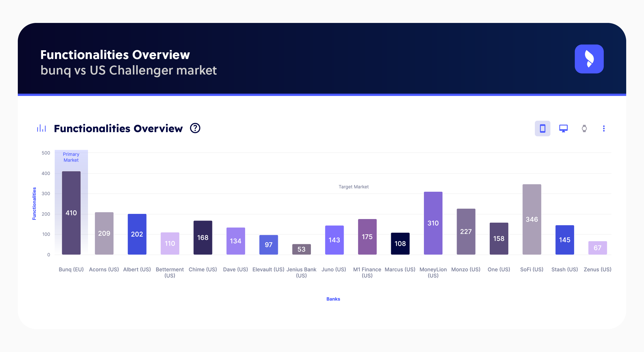Click the 'Juno (US)' axis label

(334, 270)
